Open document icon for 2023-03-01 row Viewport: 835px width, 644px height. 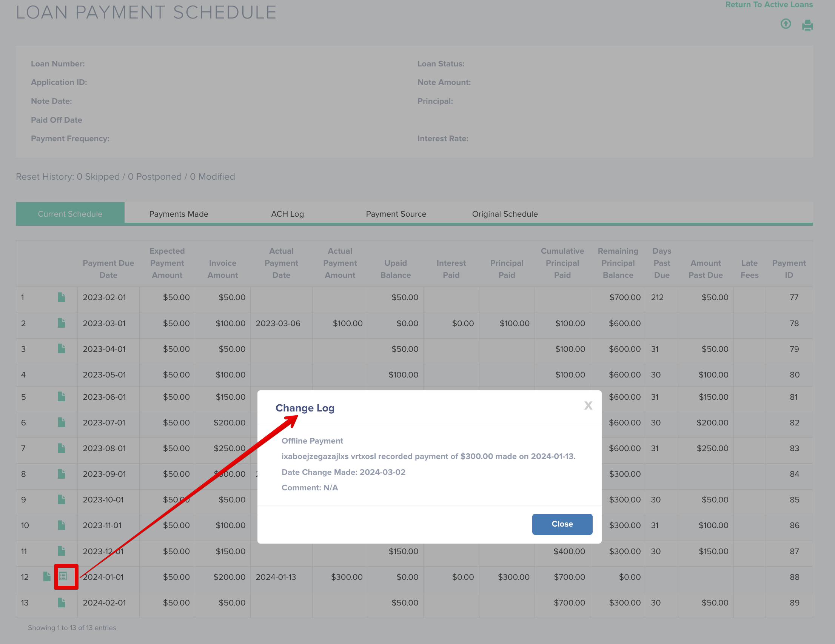coord(61,323)
